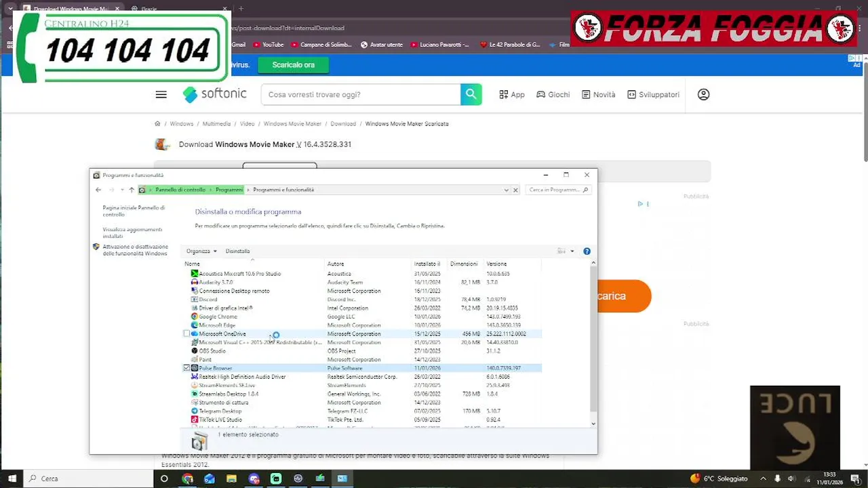Open the view options dropdown arrow

(572, 251)
